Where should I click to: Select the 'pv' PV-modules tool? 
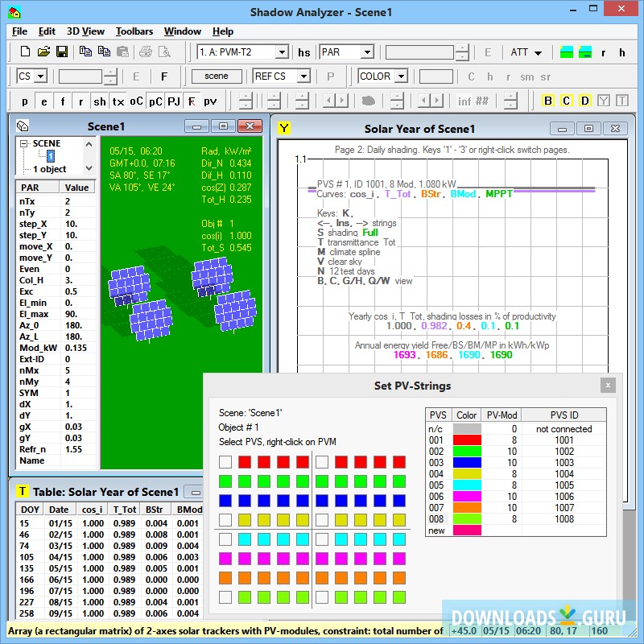tap(208, 101)
